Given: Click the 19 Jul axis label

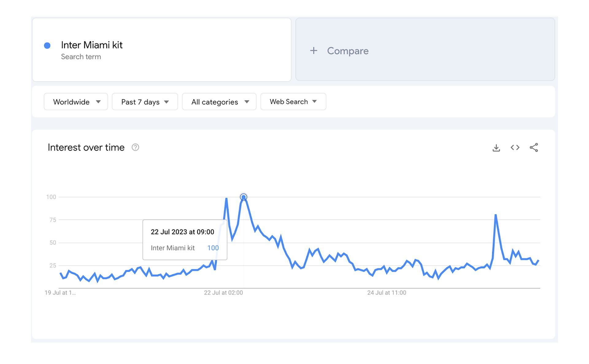Looking at the screenshot, I should (60, 293).
